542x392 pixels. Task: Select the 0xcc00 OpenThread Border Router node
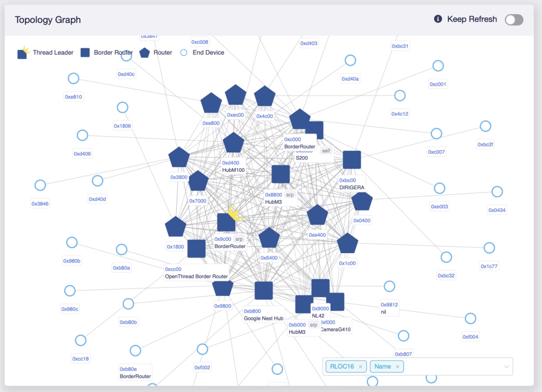[x=196, y=248]
